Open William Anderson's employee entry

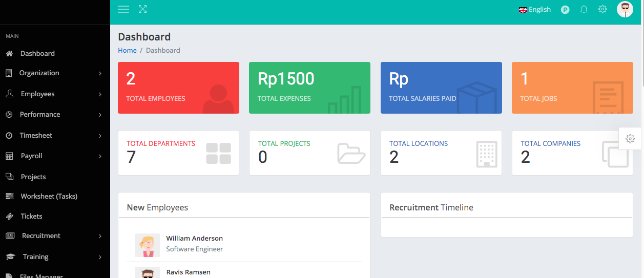point(194,238)
